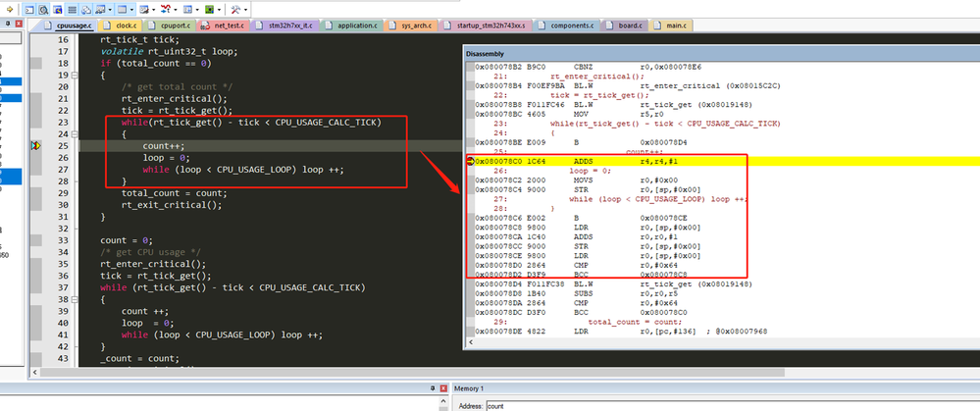The width and height of the screenshot is (980, 411).
Task: Toggle the Disassembly Window toolbar icon
Action: 43,10
